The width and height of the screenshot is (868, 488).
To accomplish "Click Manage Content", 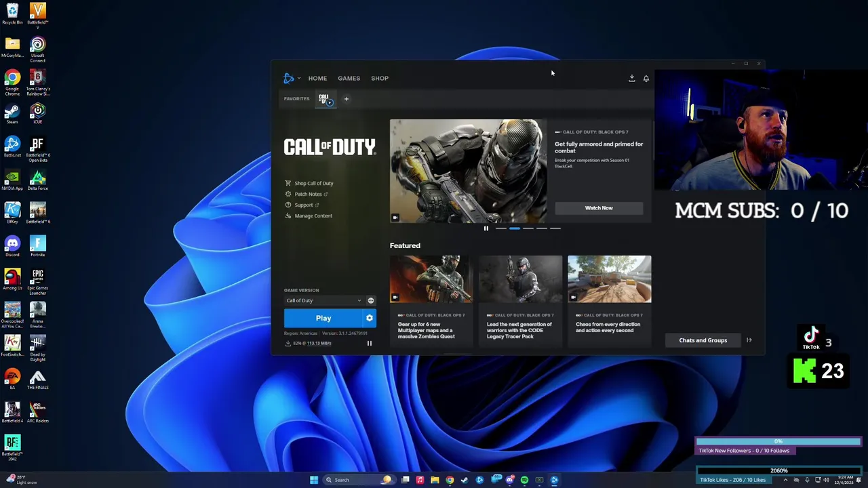I will (x=309, y=216).
